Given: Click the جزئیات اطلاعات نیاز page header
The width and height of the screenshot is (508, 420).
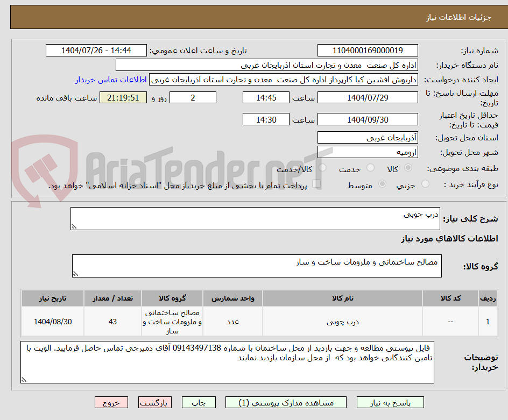Looking at the screenshot, I should 458,17.
